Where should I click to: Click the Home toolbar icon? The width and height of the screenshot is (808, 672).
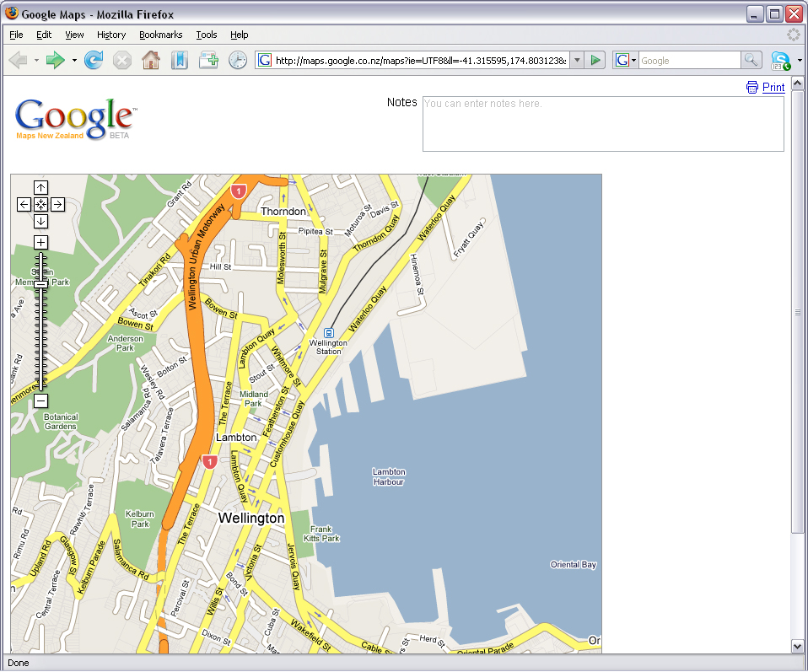pyautogui.click(x=148, y=60)
